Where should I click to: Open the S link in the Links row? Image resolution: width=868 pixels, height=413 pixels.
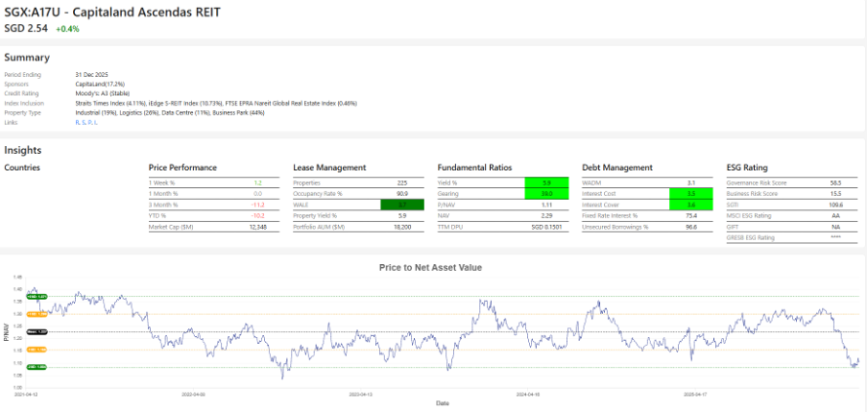coord(83,123)
